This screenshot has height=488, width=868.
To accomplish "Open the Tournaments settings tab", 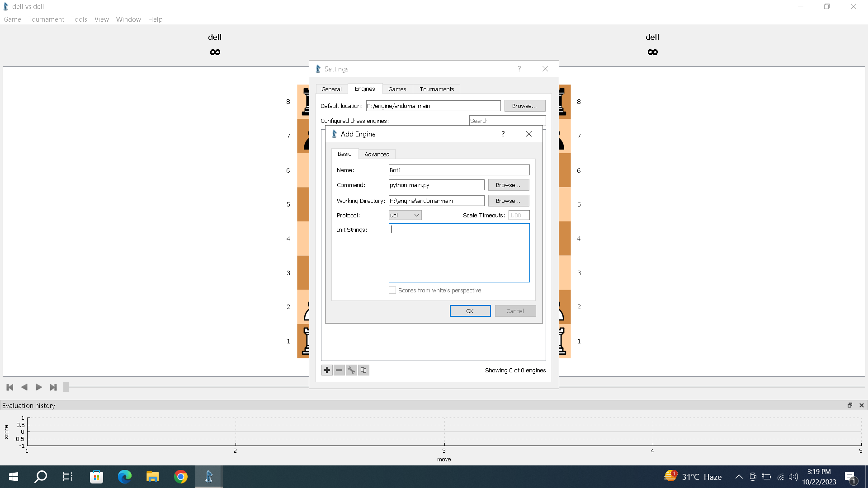I will tap(436, 89).
